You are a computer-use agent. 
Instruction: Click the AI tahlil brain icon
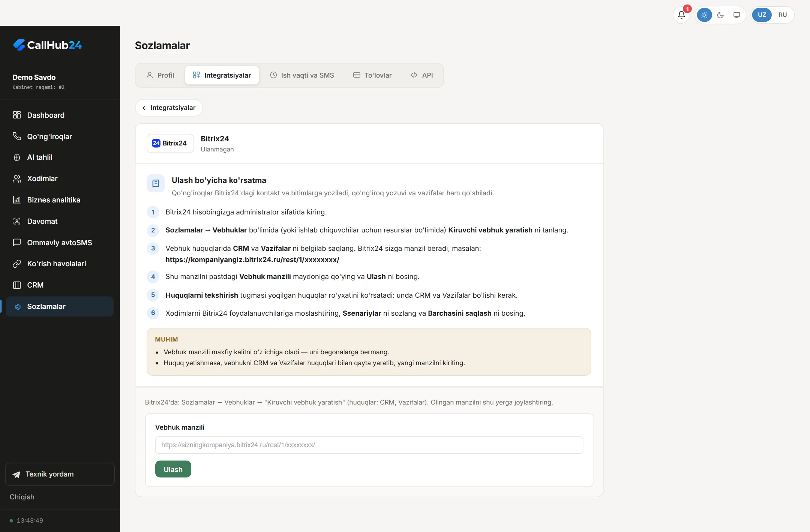[x=17, y=157]
